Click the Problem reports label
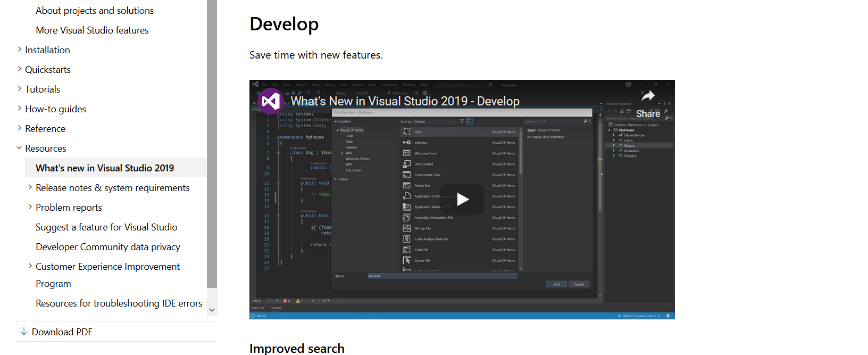 69,208
